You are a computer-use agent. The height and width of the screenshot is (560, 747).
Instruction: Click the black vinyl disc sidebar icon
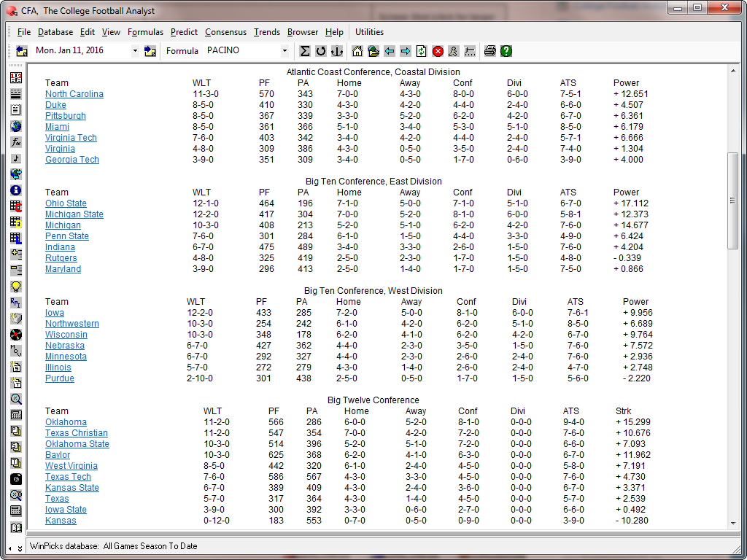16,334
